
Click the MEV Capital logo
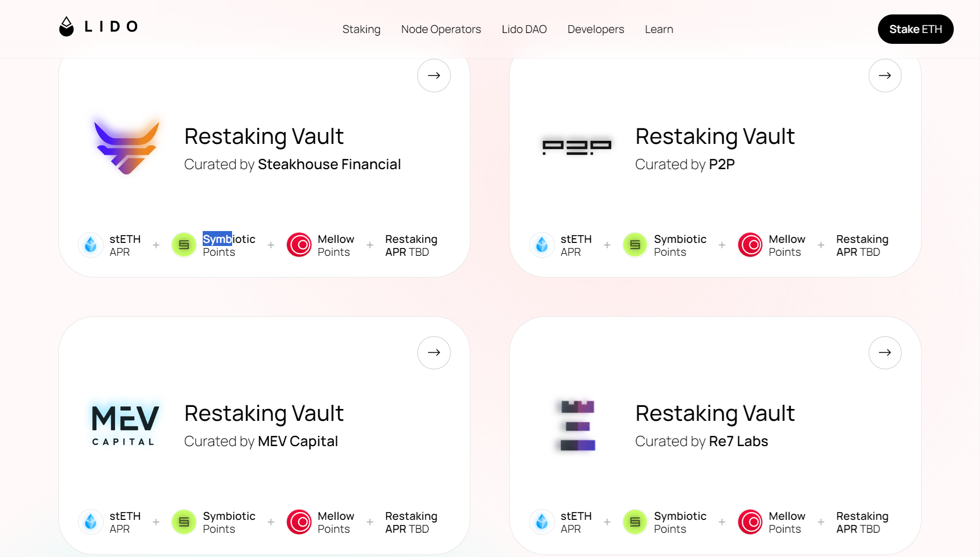pos(125,425)
